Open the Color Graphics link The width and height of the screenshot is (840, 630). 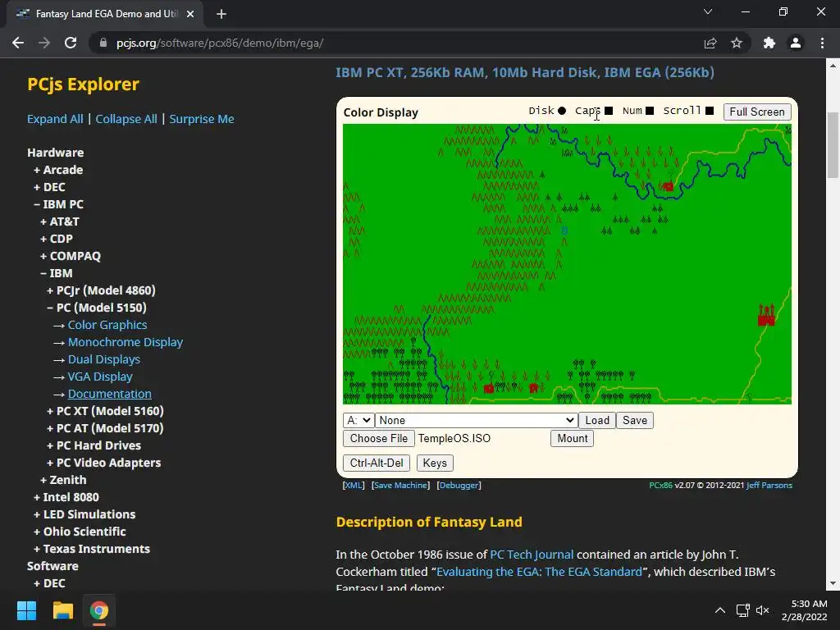coord(107,325)
